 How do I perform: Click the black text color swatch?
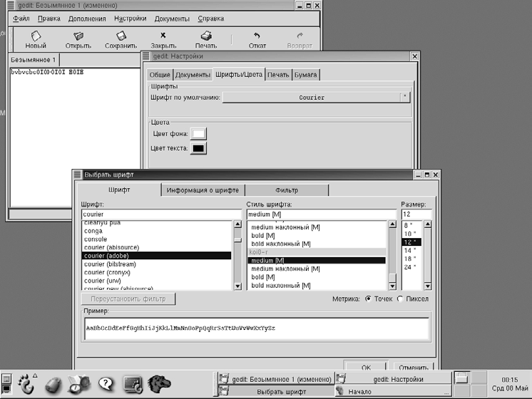(198, 148)
